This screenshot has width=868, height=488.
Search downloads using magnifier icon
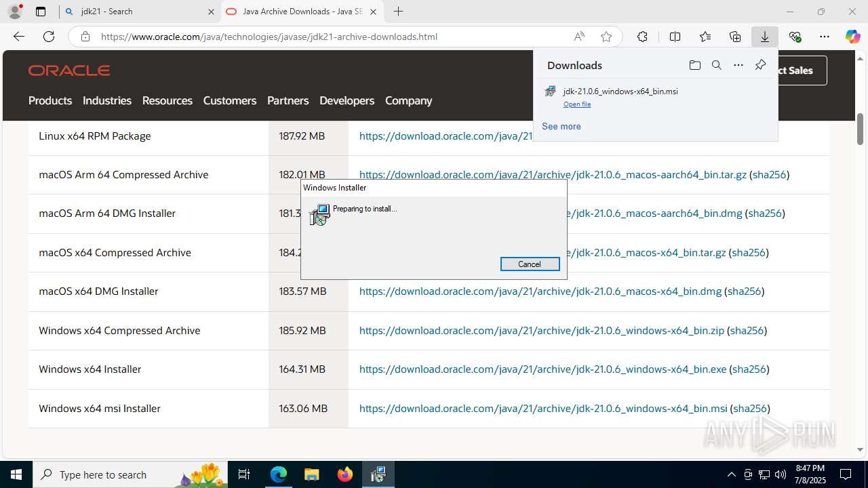[x=716, y=65]
